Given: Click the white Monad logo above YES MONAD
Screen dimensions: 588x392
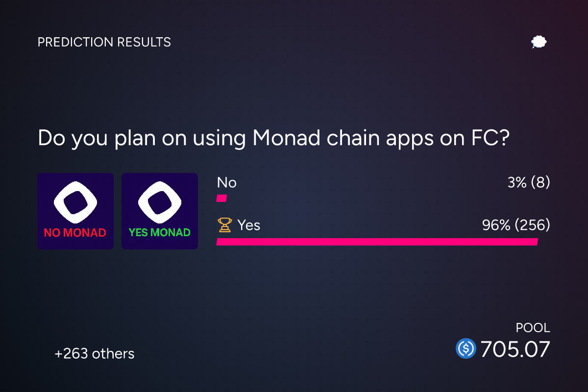Looking at the screenshot, I should [x=160, y=201].
